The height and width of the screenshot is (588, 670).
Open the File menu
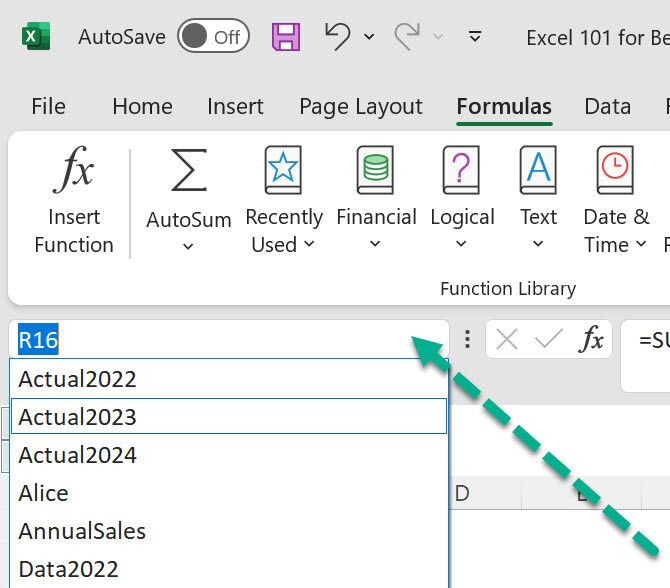pos(48,106)
